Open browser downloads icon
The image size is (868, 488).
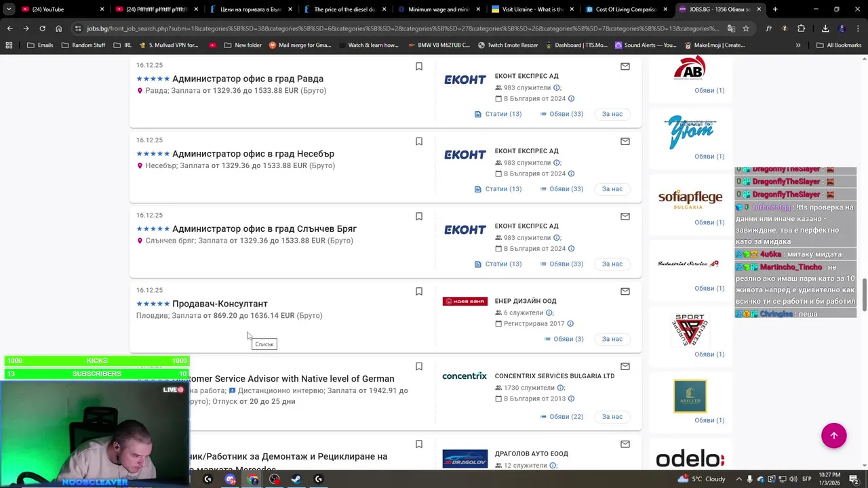point(825,28)
